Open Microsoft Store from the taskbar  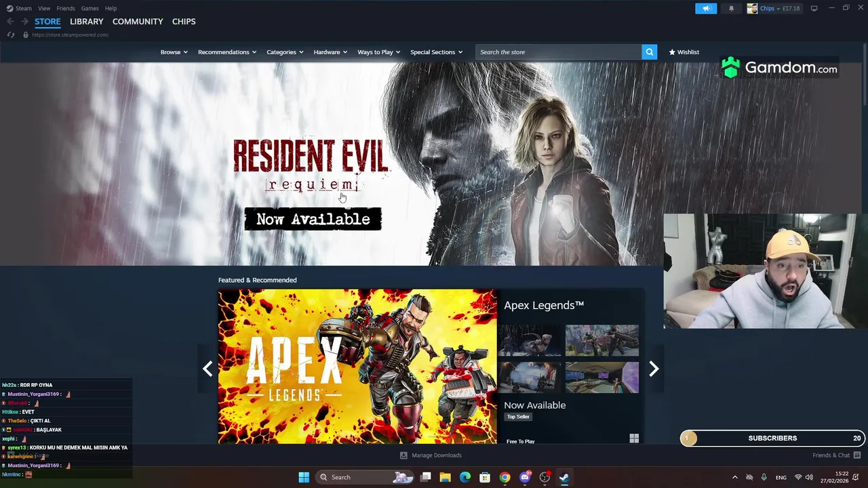pos(485,477)
